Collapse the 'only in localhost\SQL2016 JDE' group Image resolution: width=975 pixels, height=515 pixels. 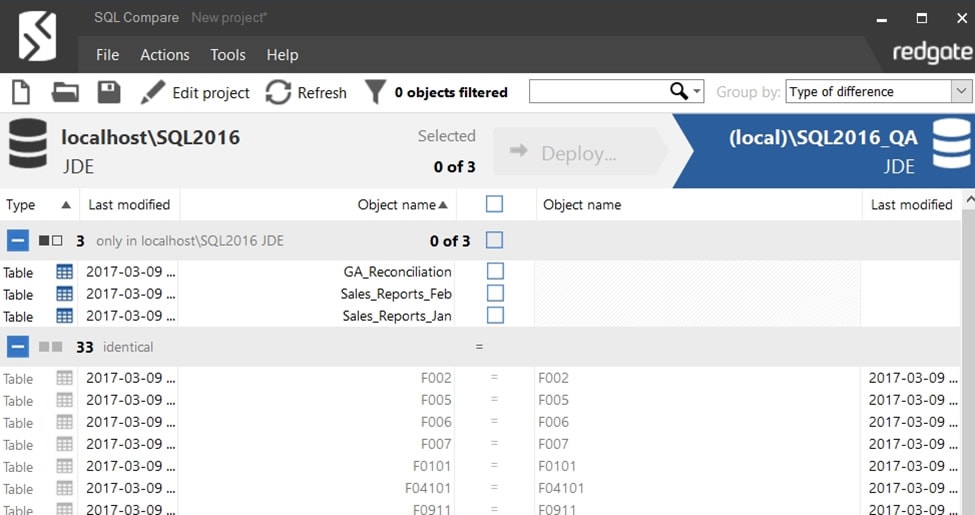point(17,241)
